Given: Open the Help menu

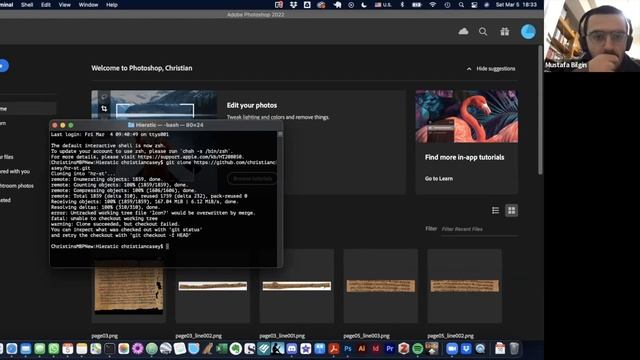Looking at the screenshot, I should (112, 5).
